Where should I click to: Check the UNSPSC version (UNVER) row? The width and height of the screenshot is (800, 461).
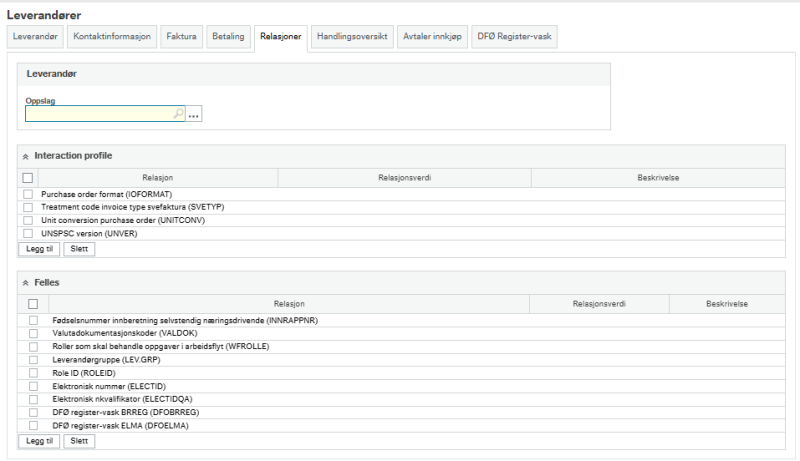point(28,234)
